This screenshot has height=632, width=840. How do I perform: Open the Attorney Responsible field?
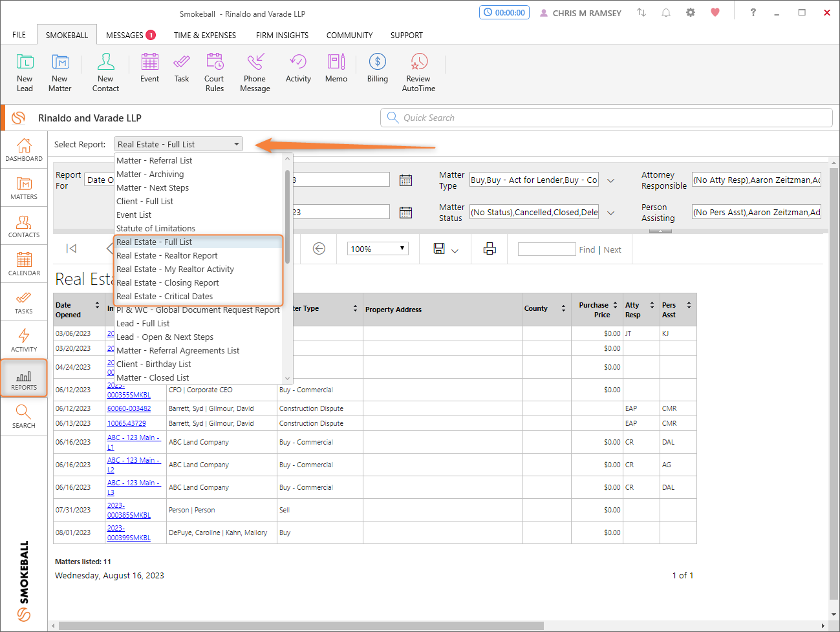click(757, 180)
